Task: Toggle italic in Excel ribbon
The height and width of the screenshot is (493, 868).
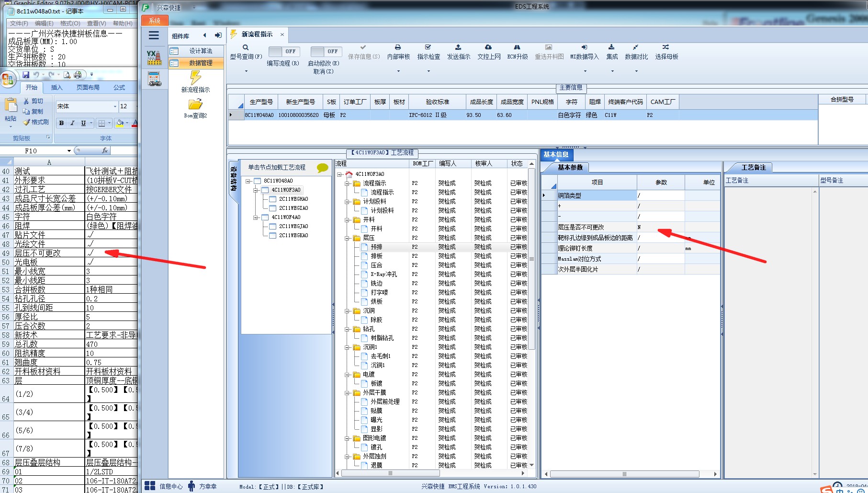Action: point(72,123)
